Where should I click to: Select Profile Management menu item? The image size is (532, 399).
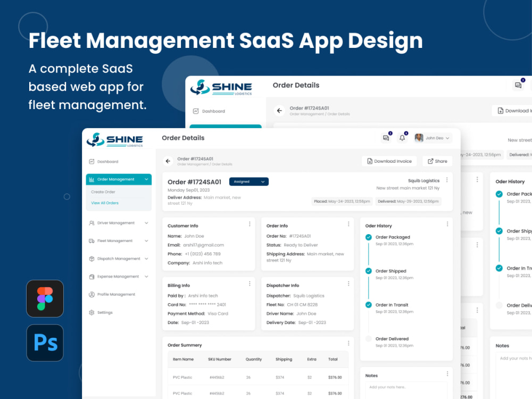coord(116,295)
